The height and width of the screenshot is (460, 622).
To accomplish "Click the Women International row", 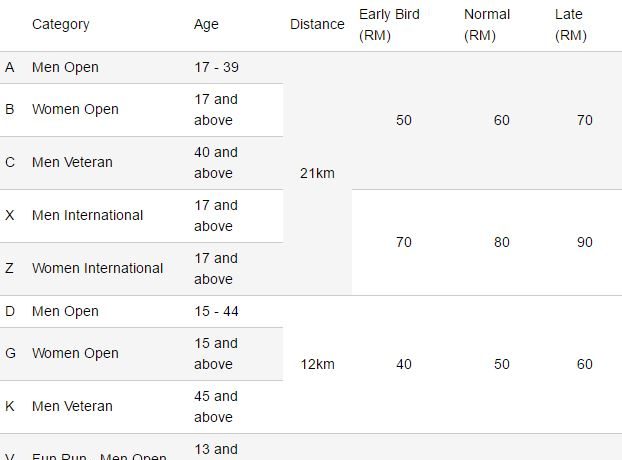I will (x=142, y=269).
